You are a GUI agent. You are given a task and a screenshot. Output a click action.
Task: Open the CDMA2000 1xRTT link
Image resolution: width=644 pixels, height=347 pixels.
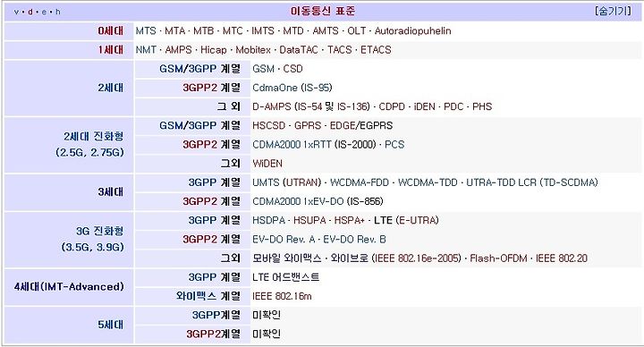[x=292, y=145]
